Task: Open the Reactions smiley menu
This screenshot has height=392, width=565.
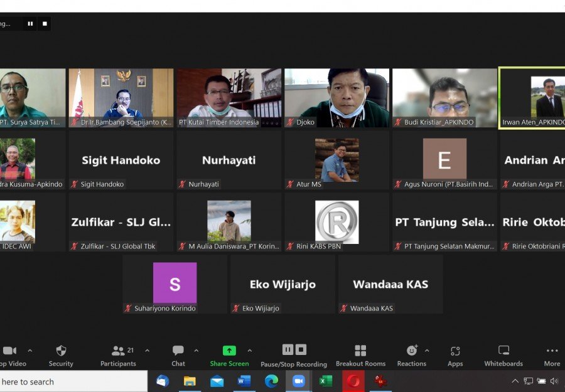Action: [412, 351]
